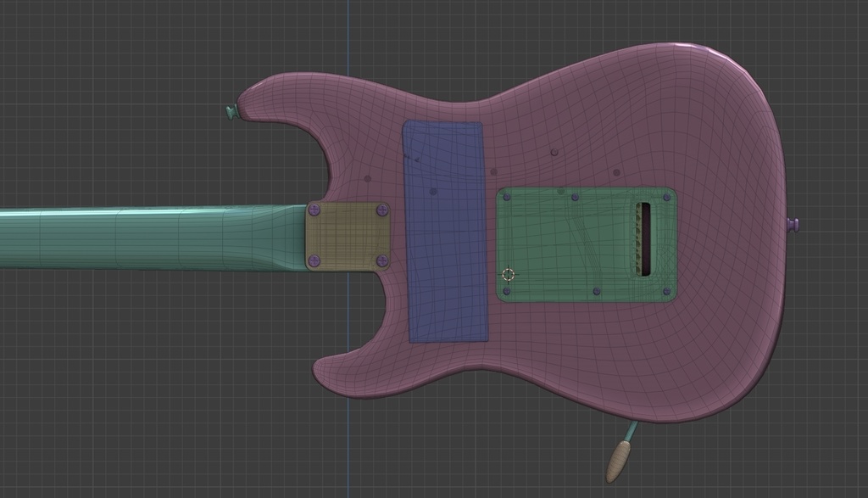This screenshot has width=868, height=498.
Task: Click the yellow neck plate
Action: (348, 233)
